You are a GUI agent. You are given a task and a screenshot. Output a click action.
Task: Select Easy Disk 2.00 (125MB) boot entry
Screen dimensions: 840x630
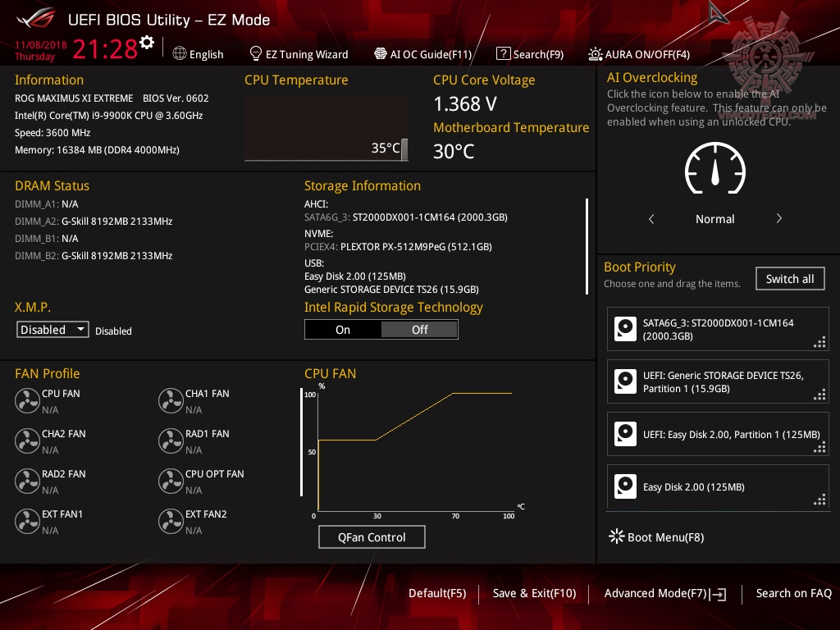(718, 486)
